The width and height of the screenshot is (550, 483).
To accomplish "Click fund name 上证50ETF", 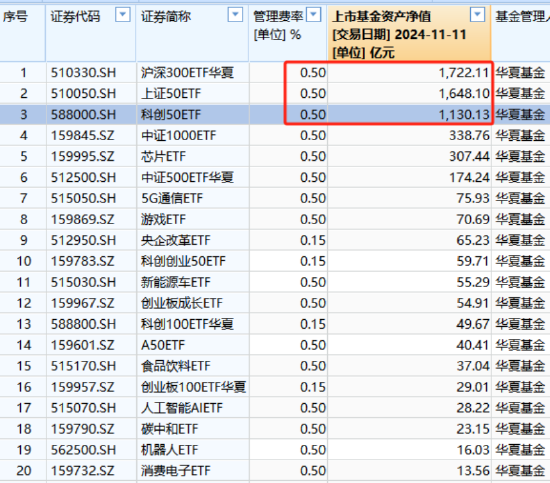I will point(171,94).
